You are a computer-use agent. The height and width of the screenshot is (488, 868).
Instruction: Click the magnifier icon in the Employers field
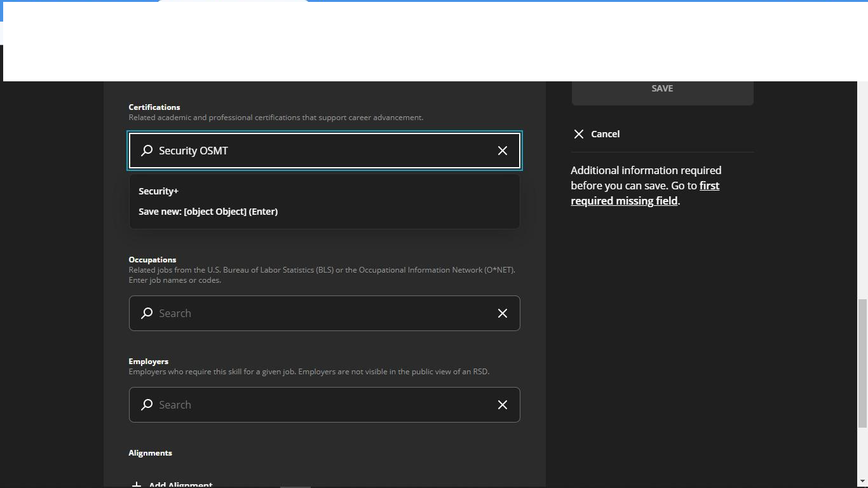(146, 405)
